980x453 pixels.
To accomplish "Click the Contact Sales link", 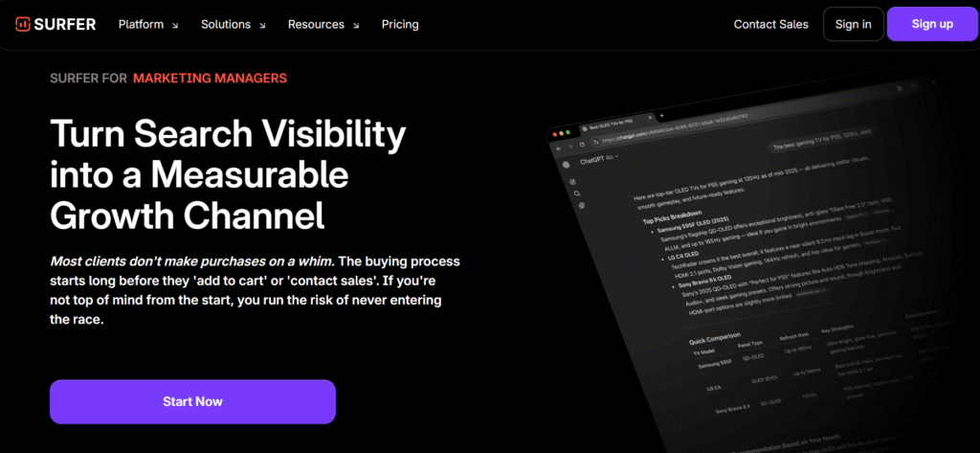I will point(770,24).
